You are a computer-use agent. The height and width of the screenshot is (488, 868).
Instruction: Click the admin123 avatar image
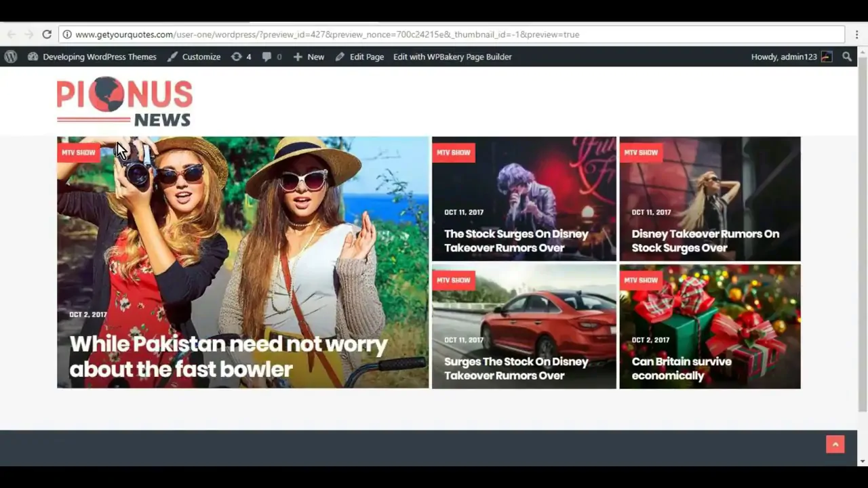[827, 57]
